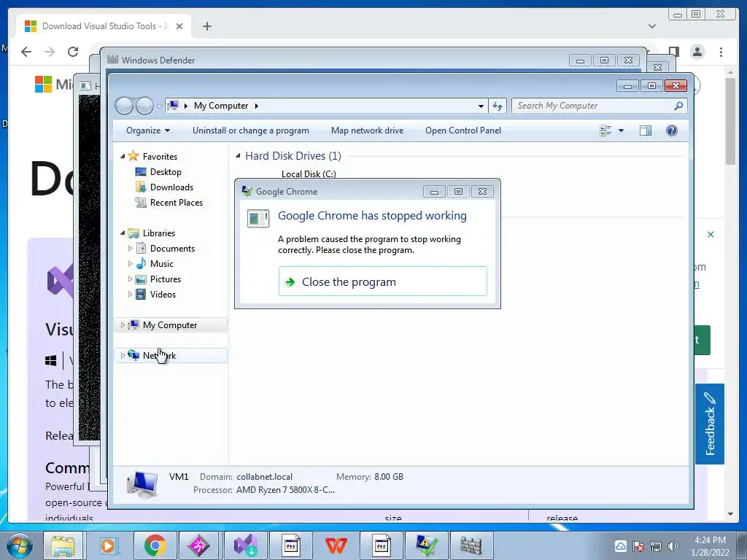Viewport: 747px width, 560px height.
Task: Select Desktop under Favorites
Action: (x=166, y=172)
